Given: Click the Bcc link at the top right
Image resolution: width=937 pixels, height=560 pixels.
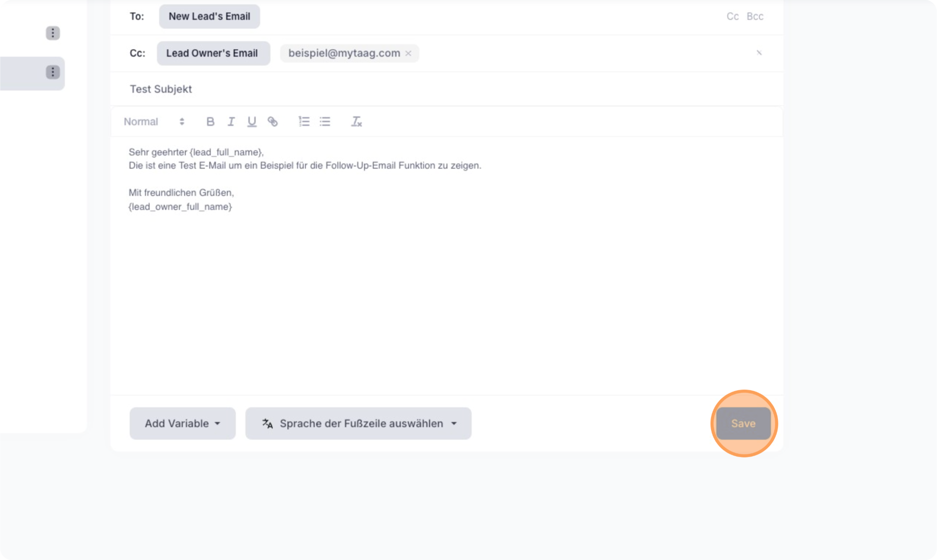Looking at the screenshot, I should coord(755,16).
